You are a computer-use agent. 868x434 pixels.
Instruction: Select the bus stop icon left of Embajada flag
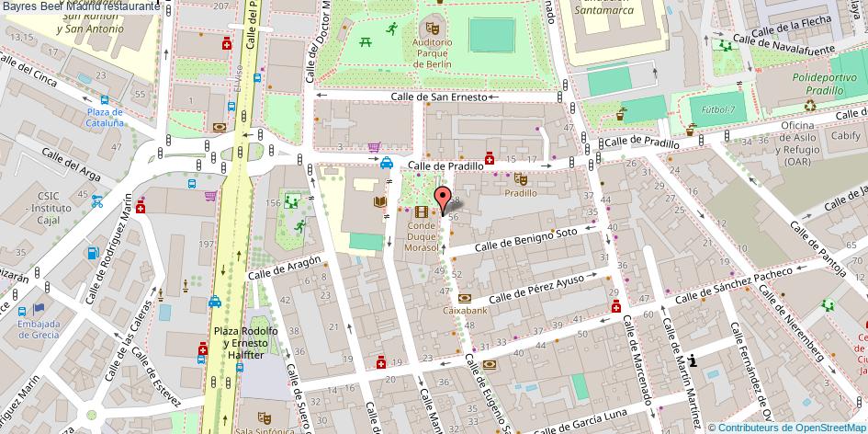point(22,311)
